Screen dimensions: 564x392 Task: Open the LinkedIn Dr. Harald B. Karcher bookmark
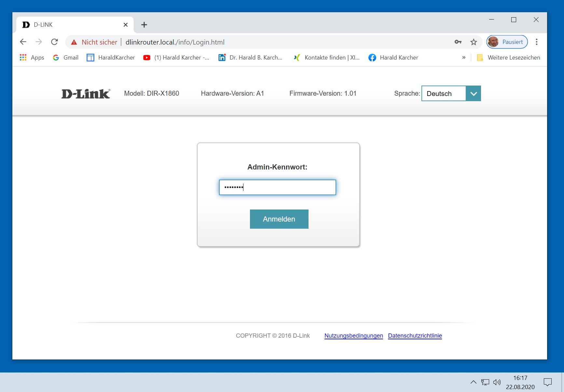click(x=250, y=58)
